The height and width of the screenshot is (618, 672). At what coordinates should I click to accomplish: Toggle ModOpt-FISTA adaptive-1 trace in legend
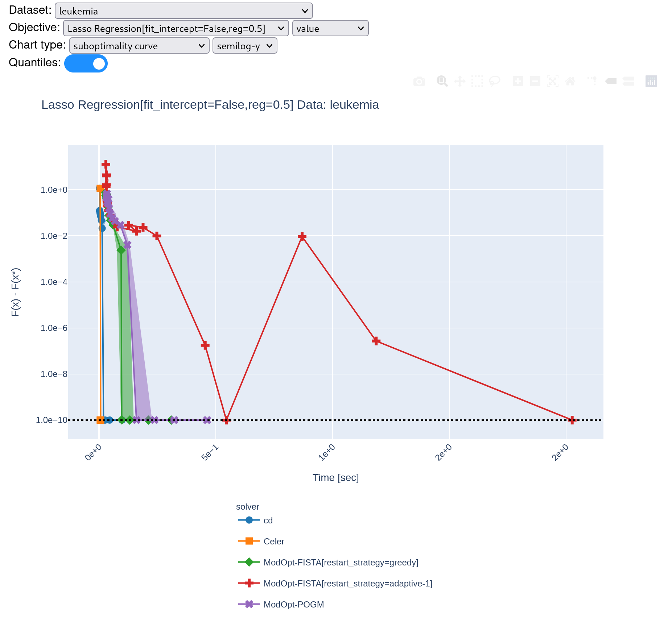coord(335,584)
